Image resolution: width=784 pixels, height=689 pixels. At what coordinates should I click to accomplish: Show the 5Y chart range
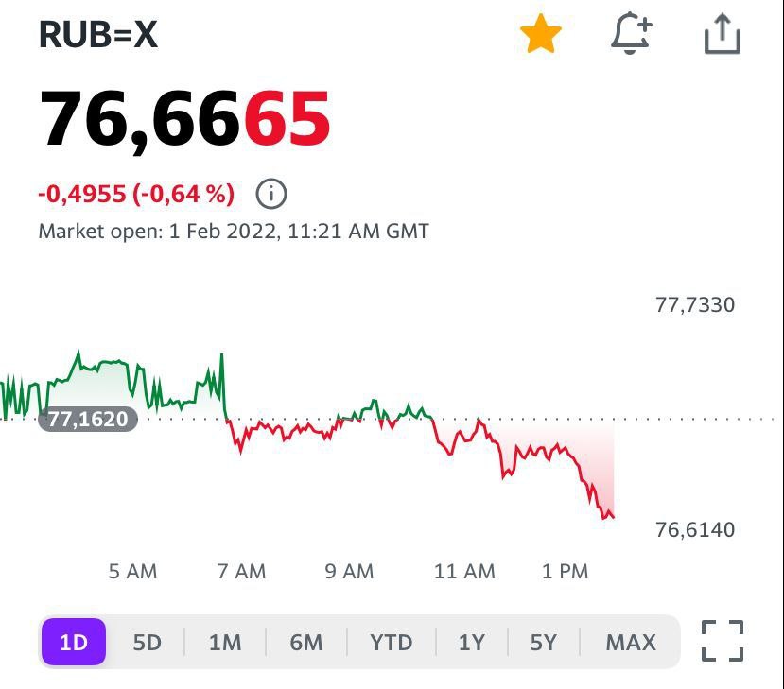coord(543,643)
